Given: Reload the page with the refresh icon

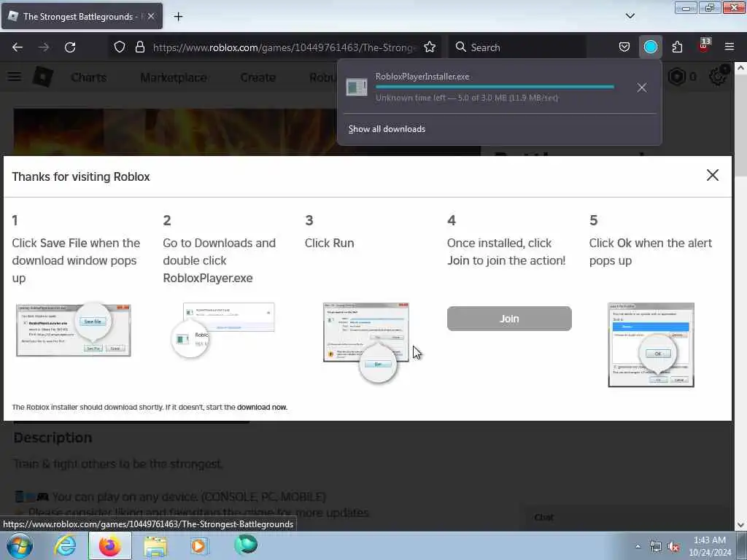Looking at the screenshot, I should pyautogui.click(x=70, y=47).
